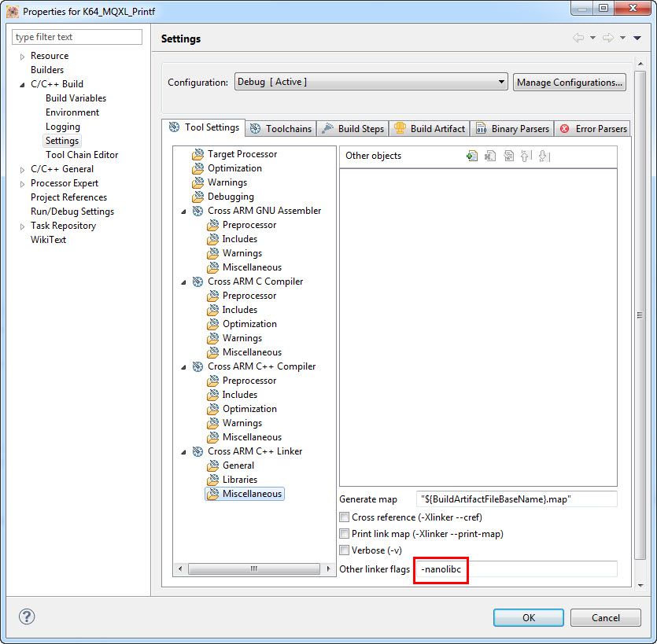Image resolution: width=657 pixels, height=644 pixels.
Task: Switch to the Error Parsers tab
Action: click(x=593, y=128)
